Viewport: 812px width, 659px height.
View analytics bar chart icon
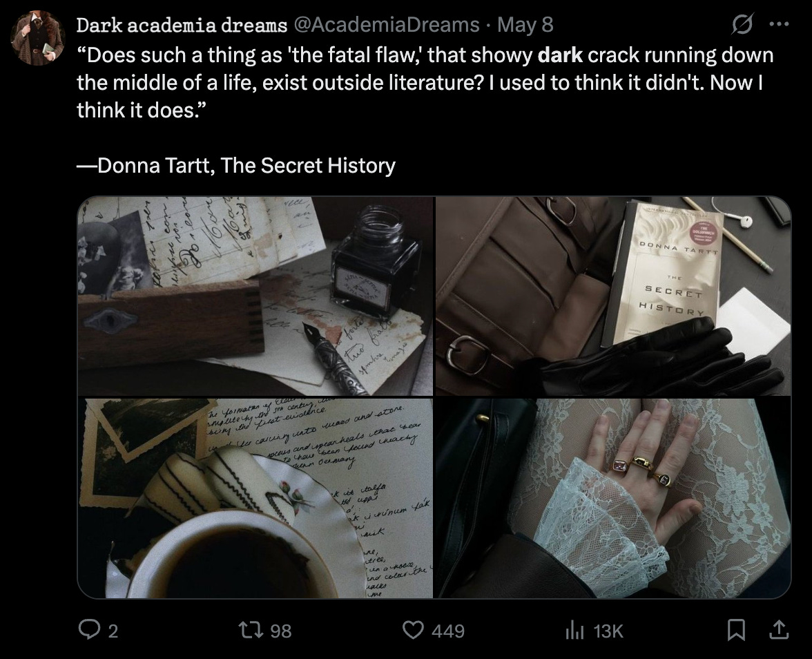coord(574,631)
